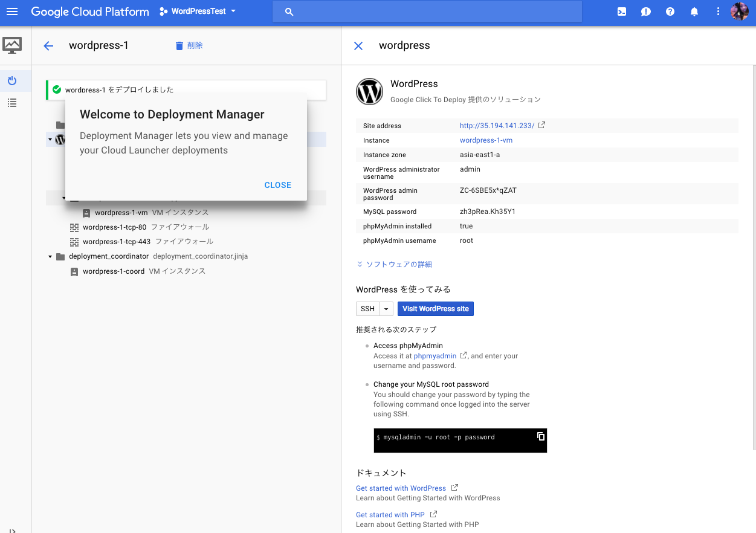
Task: Click the folder icon beside deployment_coordinator
Action: [x=60, y=256]
